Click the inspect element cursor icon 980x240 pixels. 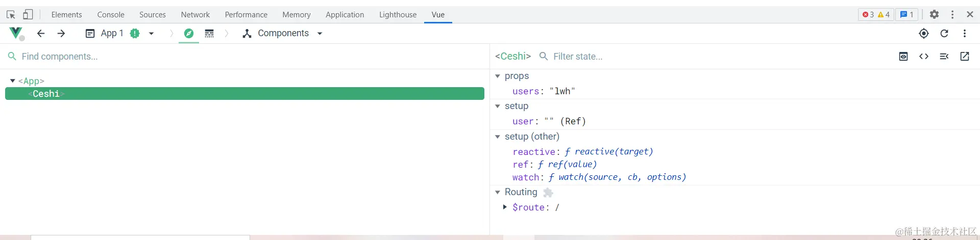click(x=11, y=15)
